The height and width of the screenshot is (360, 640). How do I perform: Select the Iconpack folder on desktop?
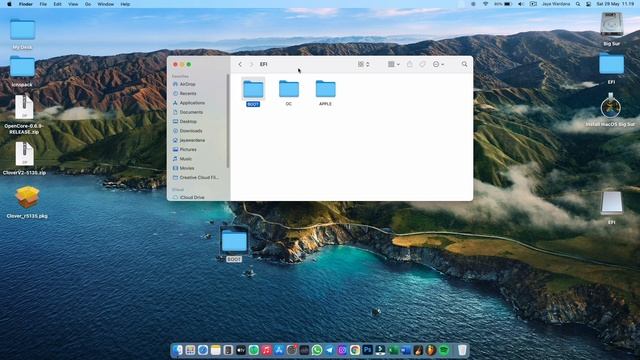coord(22,71)
